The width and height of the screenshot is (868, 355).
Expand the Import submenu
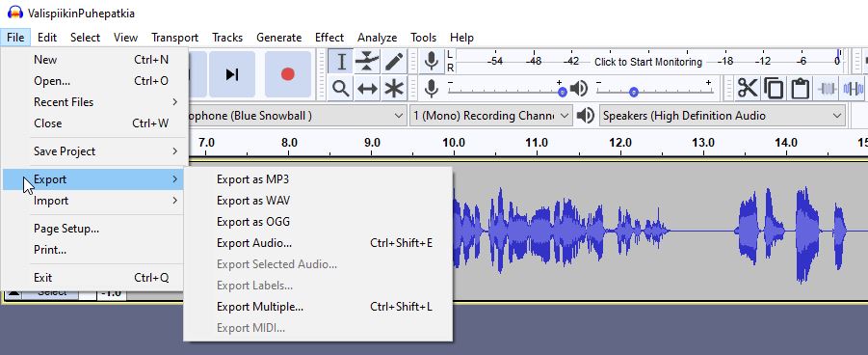[93, 201]
